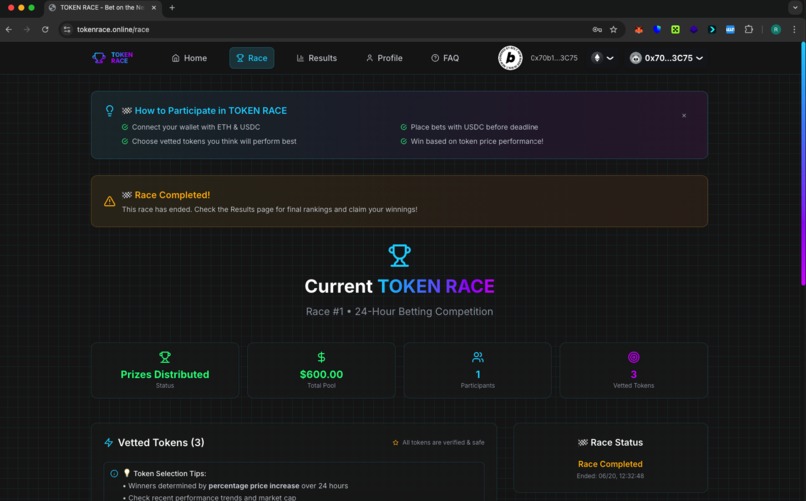Click the orange Race Completed status text
Screen dimensions: 806x501
610,464
